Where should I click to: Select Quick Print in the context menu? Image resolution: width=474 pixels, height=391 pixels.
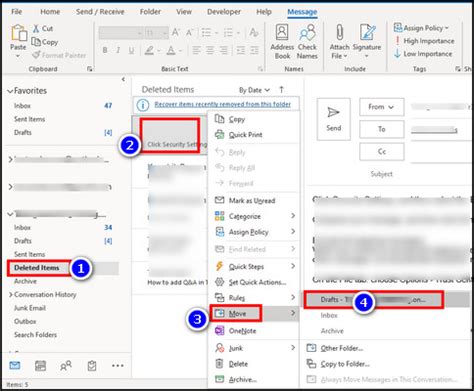click(x=254, y=135)
